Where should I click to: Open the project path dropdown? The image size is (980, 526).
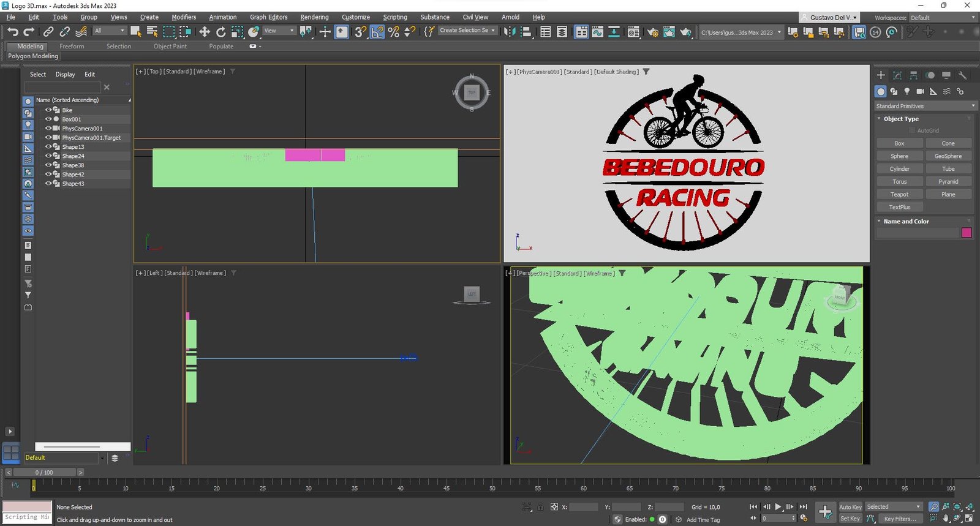[x=741, y=32]
